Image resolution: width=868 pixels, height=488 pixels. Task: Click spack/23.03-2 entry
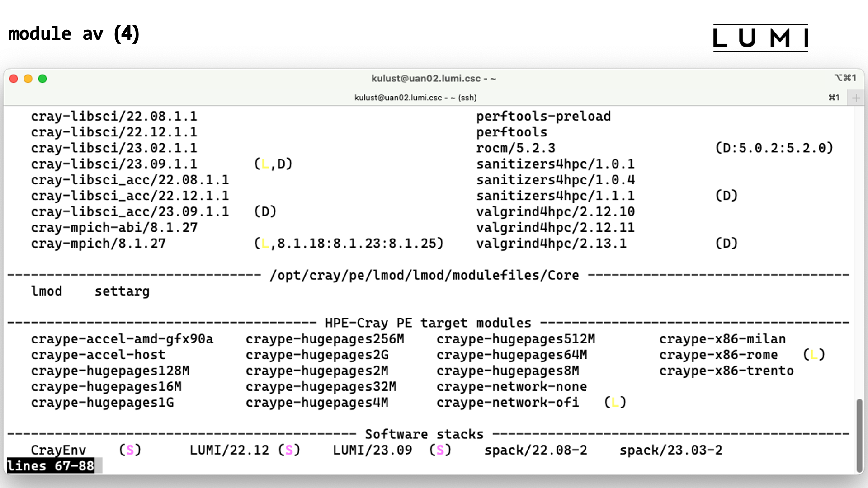[671, 450]
